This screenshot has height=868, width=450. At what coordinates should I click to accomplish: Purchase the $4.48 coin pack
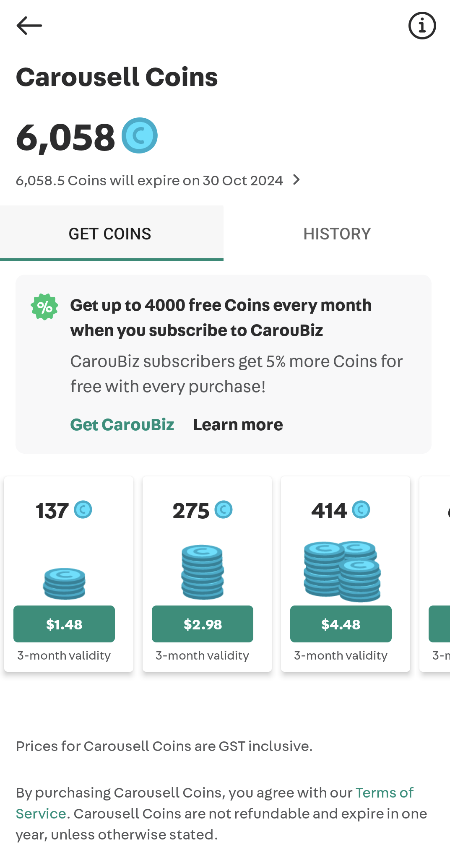coord(341,624)
